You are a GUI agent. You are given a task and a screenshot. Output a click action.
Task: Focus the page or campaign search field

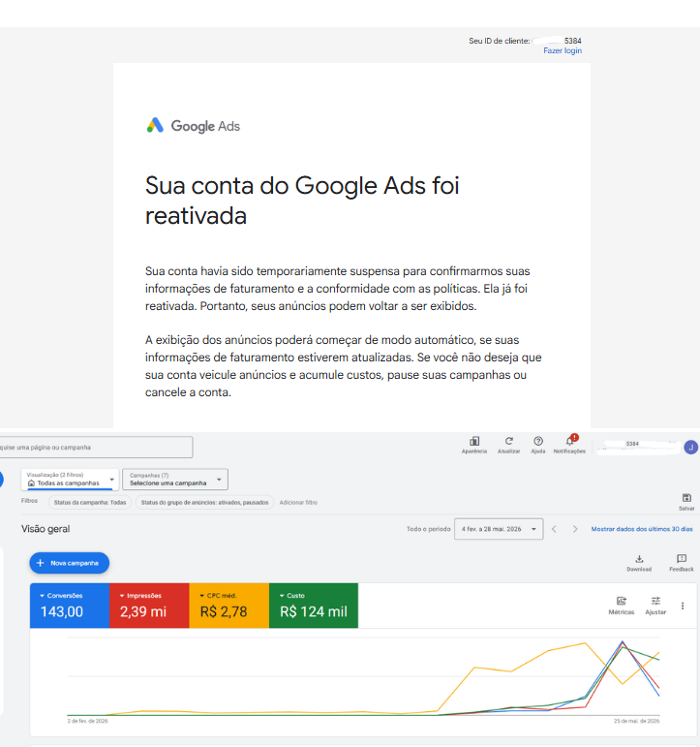pyautogui.click(x=96, y=448)
